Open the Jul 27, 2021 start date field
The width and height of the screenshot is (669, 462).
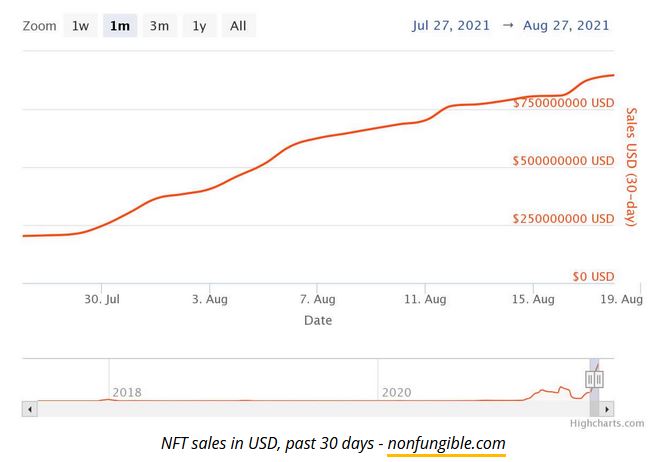(451, 25)
